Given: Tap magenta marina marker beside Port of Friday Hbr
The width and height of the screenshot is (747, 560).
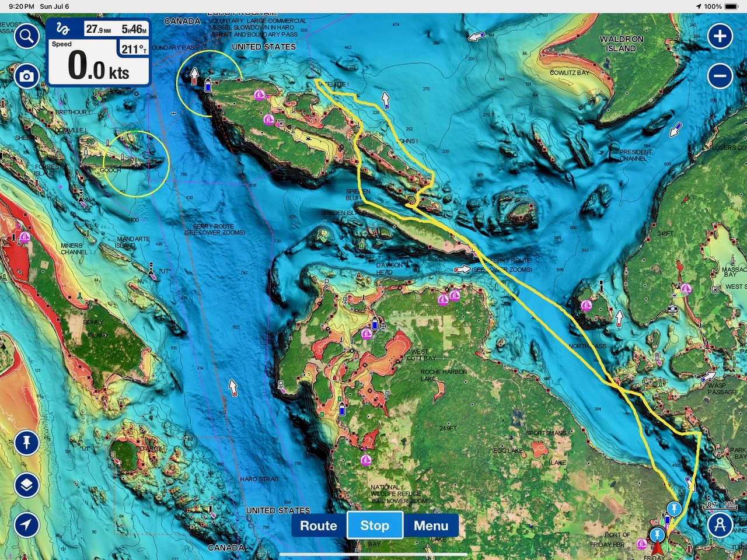Looking at the screenshot, I should click(x=641, y=544).
